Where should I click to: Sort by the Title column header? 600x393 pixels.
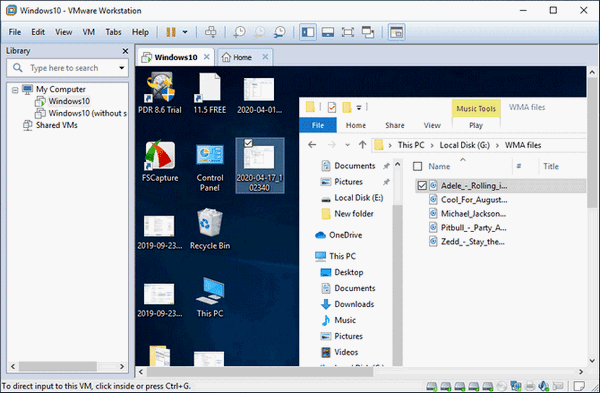click(551, 166)
